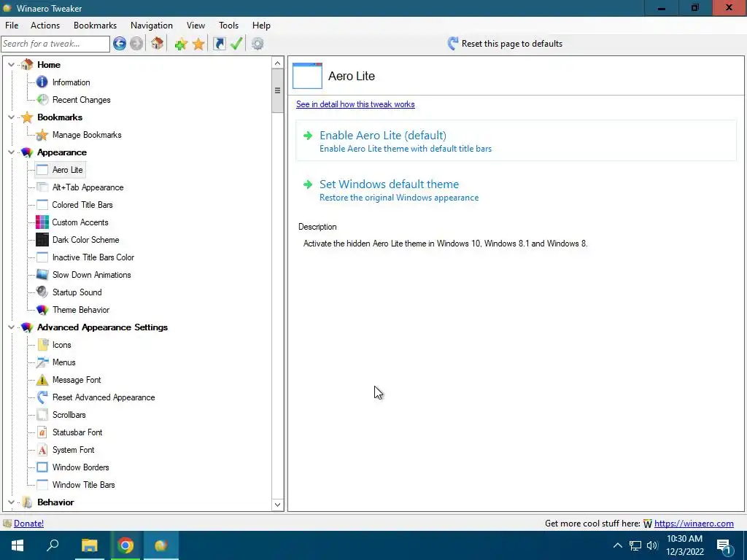
Task: Click the volume tray icon
Action: 652,545
